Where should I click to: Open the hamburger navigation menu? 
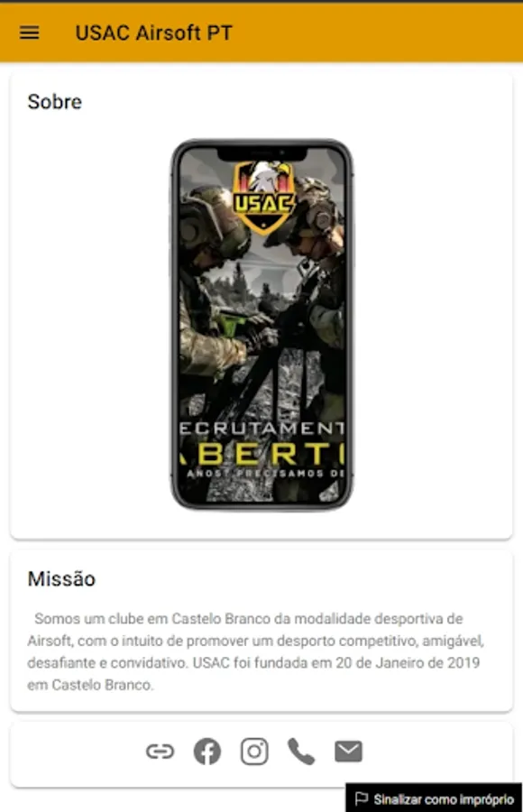pos(30,32)
